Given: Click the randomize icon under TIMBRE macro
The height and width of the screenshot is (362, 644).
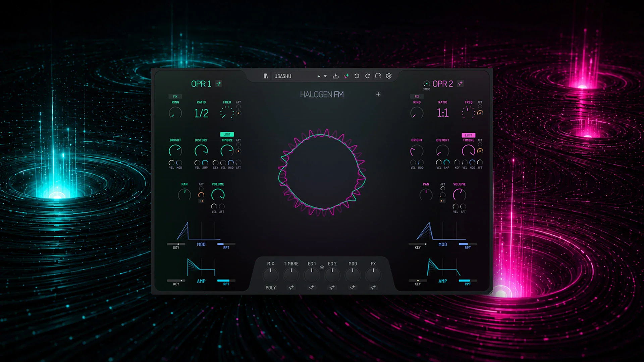Looking at the screenshot, I should coord(291,287).
